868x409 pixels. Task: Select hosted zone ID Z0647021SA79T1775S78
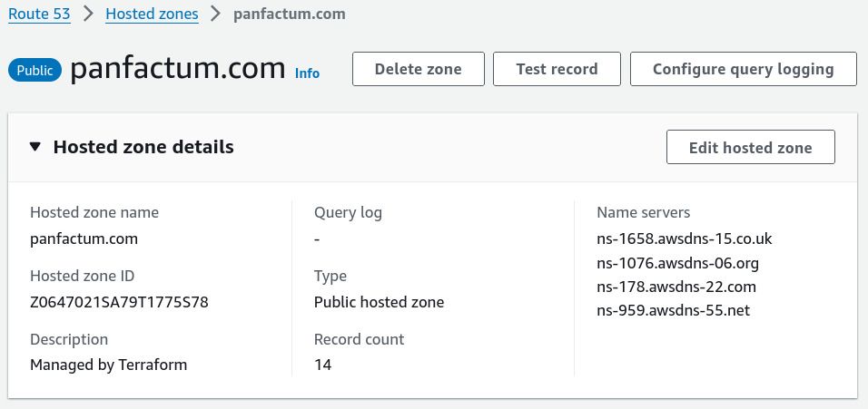click(119, 302)
